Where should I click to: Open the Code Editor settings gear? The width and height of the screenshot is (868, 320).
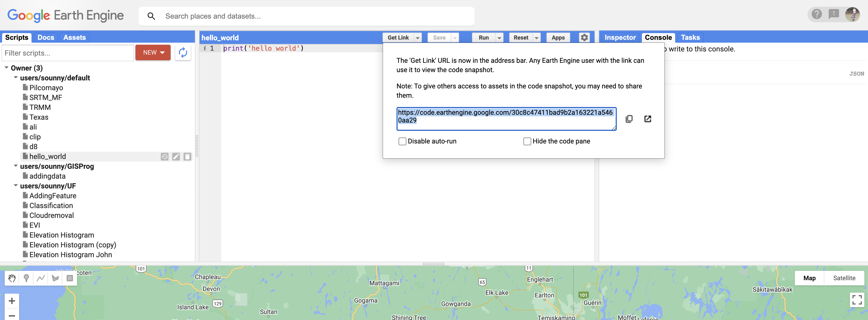tap(584, 37)
